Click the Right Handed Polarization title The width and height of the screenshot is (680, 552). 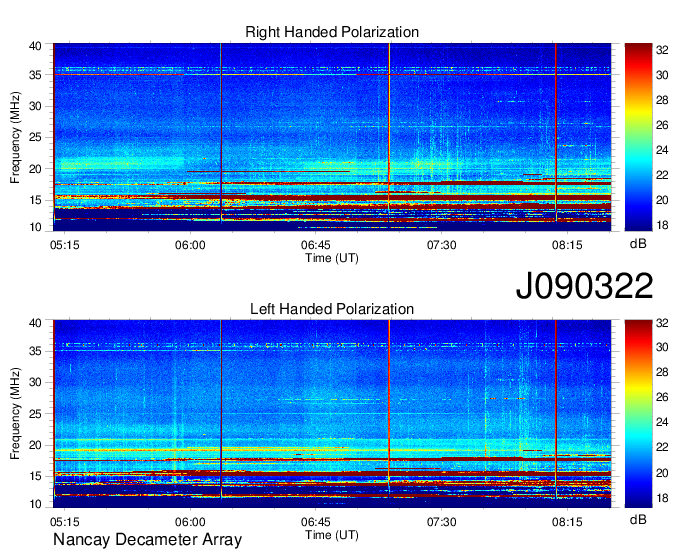pos(332,32)
